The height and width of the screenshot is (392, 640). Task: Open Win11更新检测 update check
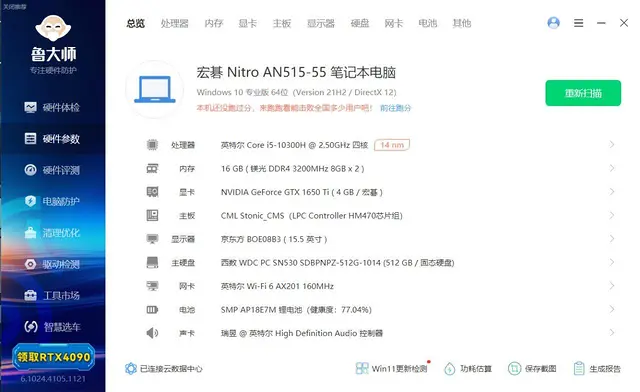392,369
